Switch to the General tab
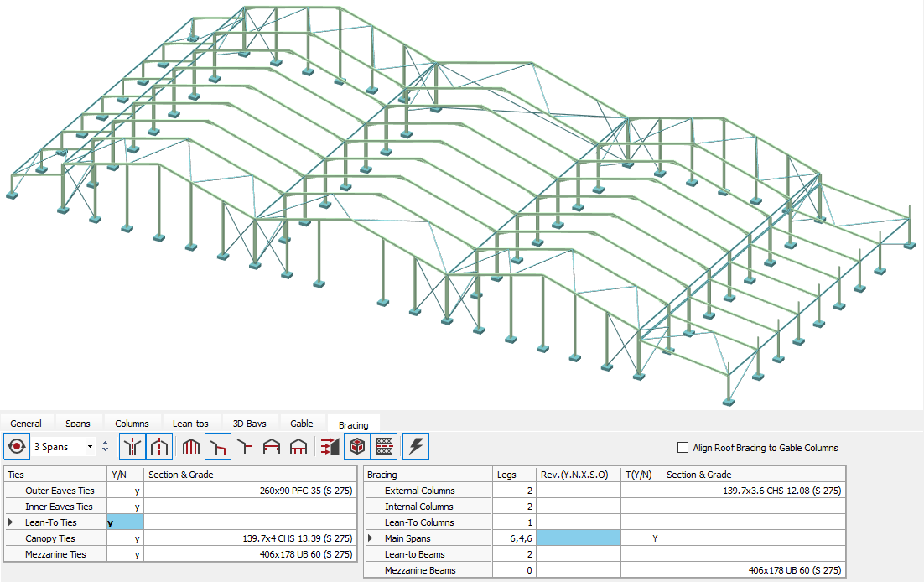The width and height of the screenshot is (924, 582). pos(26,424)
